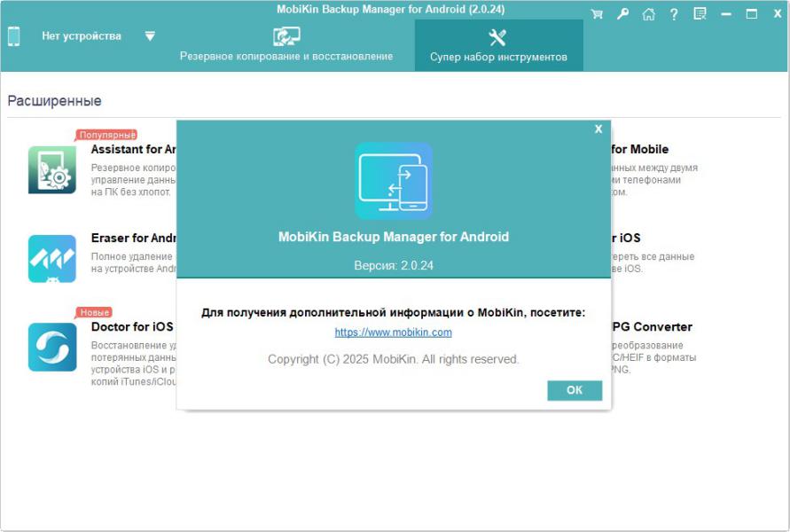Click the 'Assistant for An...' title text

click(134, 150)
